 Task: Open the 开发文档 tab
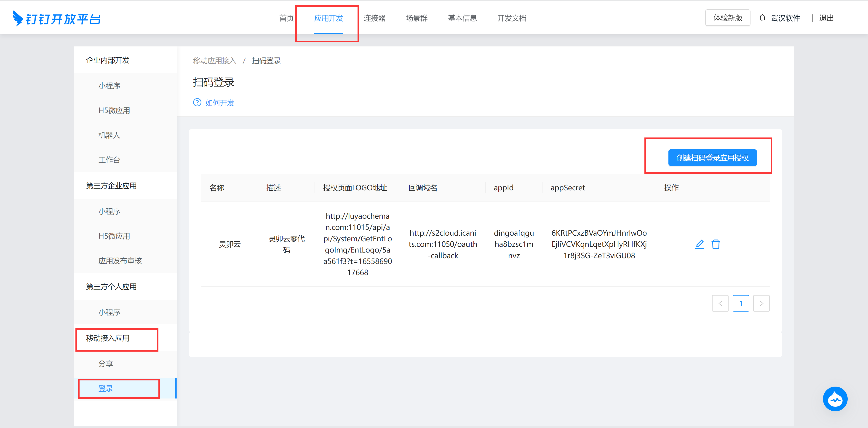(512, 18)
